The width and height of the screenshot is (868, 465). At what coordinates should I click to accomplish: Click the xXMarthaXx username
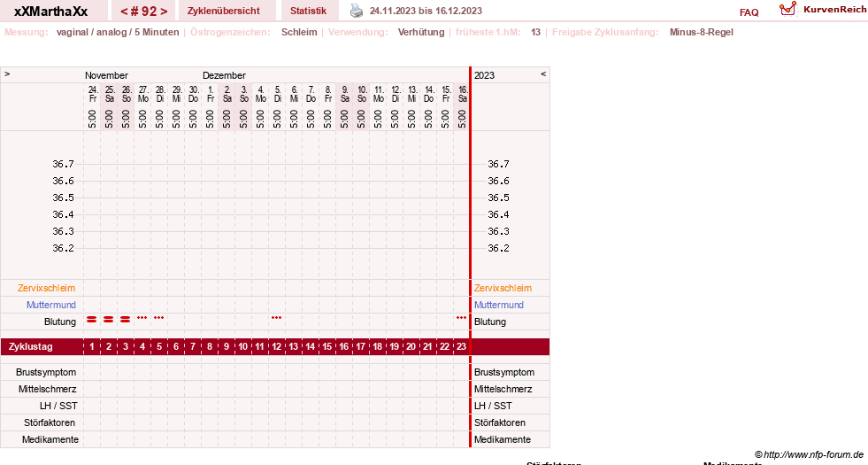51,12
